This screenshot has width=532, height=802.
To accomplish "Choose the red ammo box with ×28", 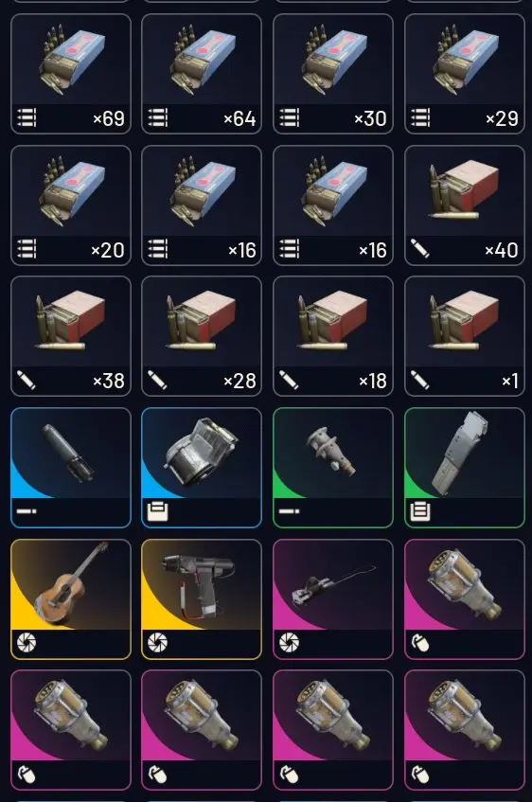I will point(202,336).
